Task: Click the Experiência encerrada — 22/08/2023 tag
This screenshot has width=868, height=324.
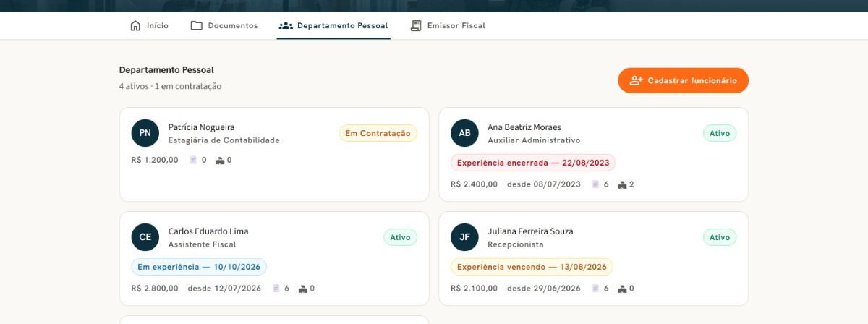Action: coord(533,163)
